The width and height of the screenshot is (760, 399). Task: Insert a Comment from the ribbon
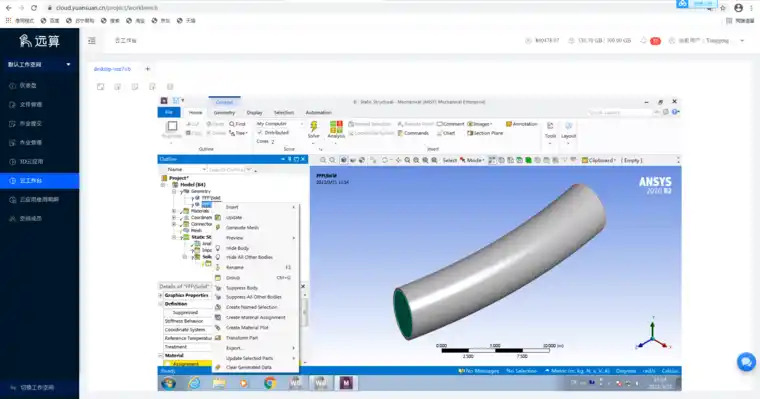(450, 124)
